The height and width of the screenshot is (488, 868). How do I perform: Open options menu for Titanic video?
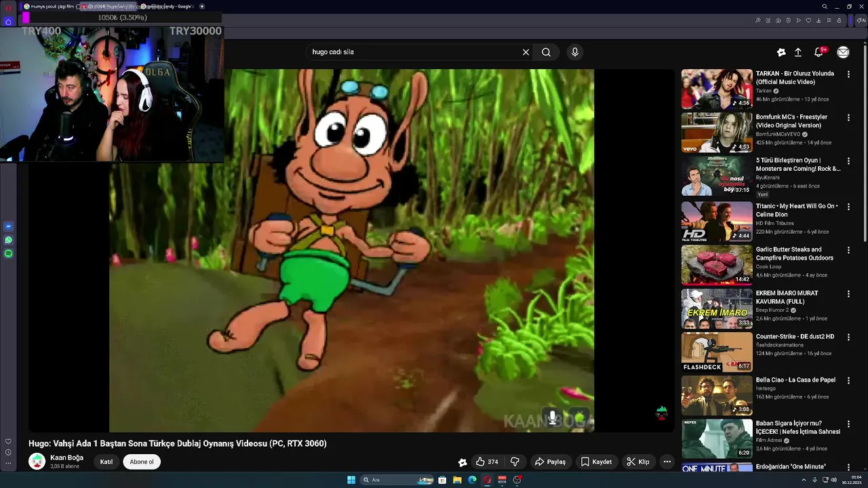pos(848,207)
